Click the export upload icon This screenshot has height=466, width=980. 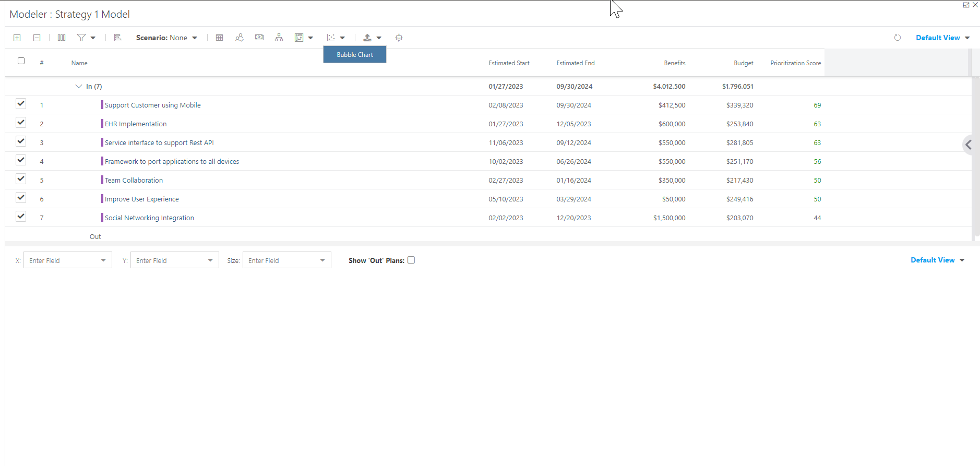tap(367, 38)
